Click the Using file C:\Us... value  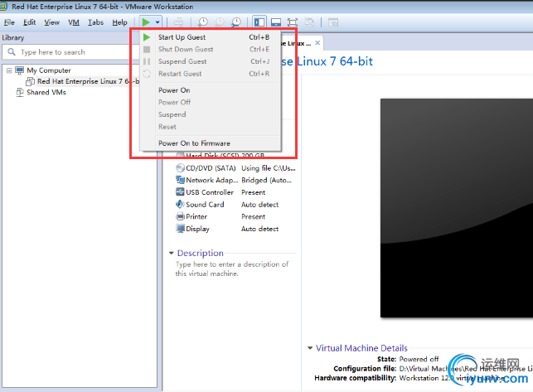coord(269,168)
